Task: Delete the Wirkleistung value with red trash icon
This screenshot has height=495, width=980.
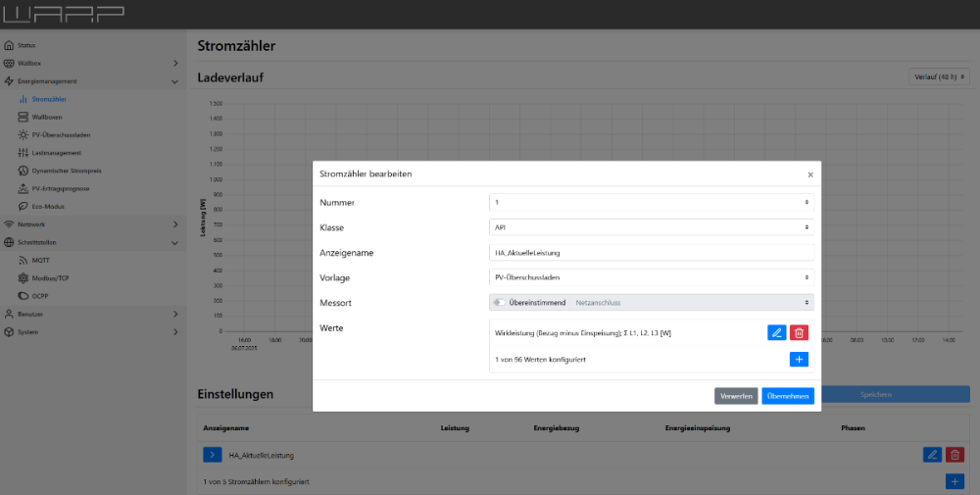Action: point(799,333)
